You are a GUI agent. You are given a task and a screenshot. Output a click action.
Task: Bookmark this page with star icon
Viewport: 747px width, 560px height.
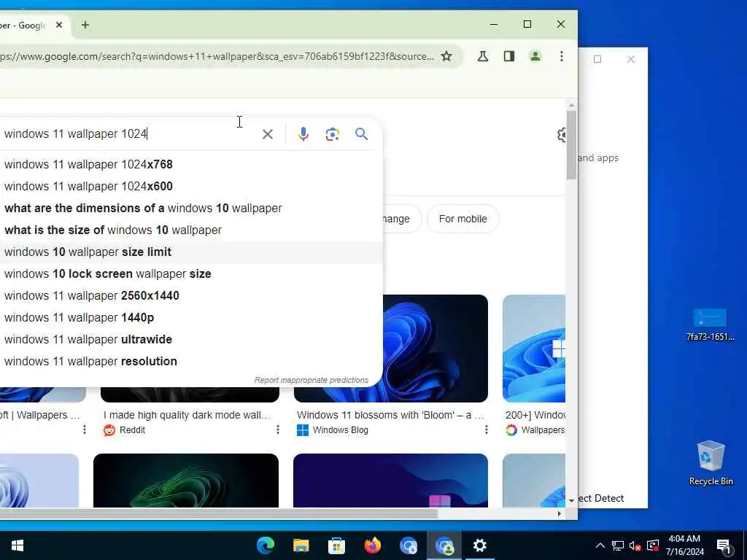[x=446, y=56]
